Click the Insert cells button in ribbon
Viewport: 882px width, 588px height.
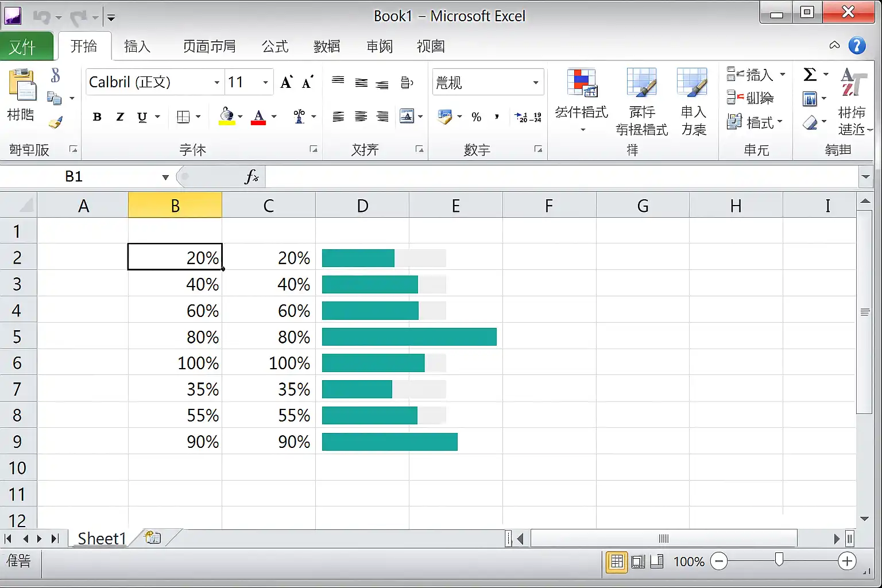point(756,75)
